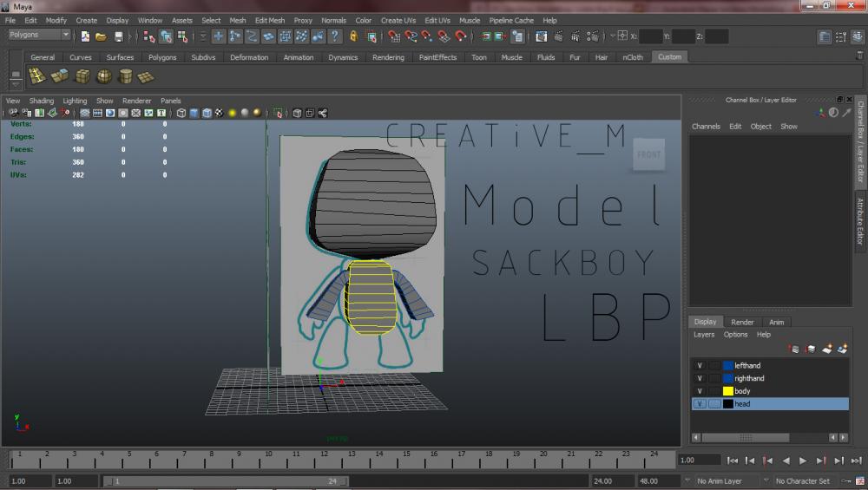This screenshot has width=868, height=490.
Task: Switch to the Polygons shelf tab
Action: tap(162, 57)
